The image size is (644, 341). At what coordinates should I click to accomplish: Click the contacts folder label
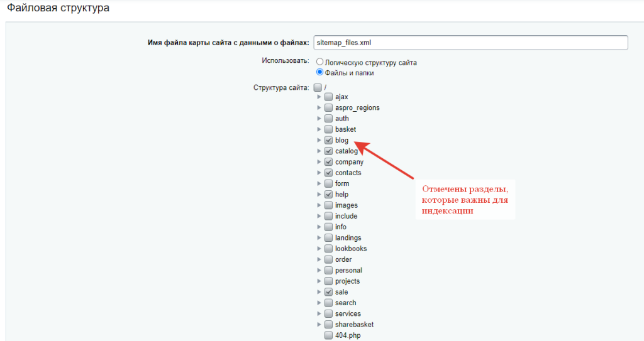coord(348,173)
